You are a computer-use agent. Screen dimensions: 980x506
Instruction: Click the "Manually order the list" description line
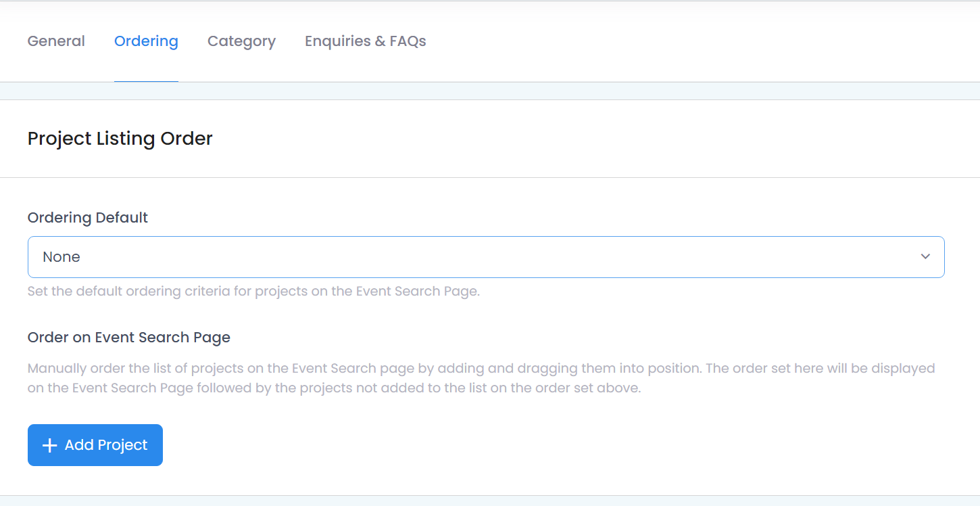coord(481,369)
